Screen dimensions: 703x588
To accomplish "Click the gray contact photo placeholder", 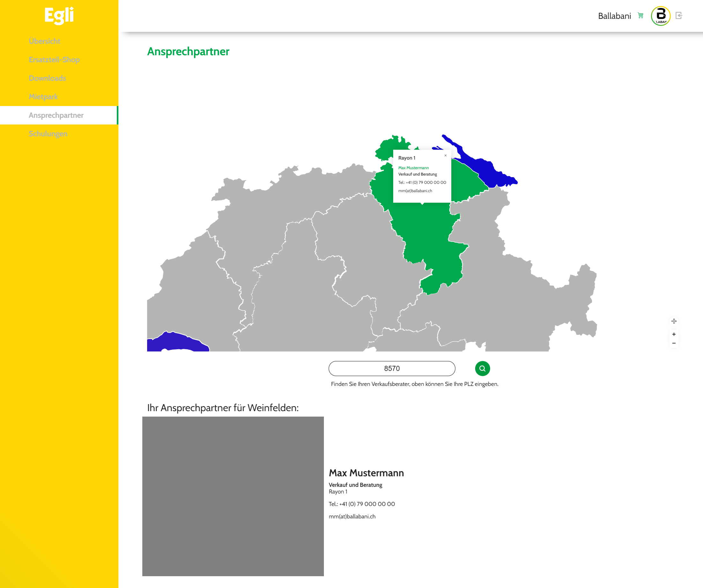I will coord(233,496).
